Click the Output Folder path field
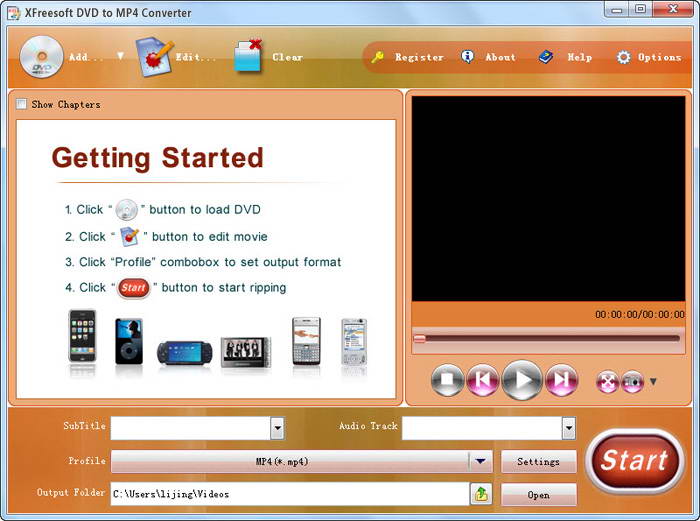Viewport: 700px width, 521px height. tap(290, 494)
